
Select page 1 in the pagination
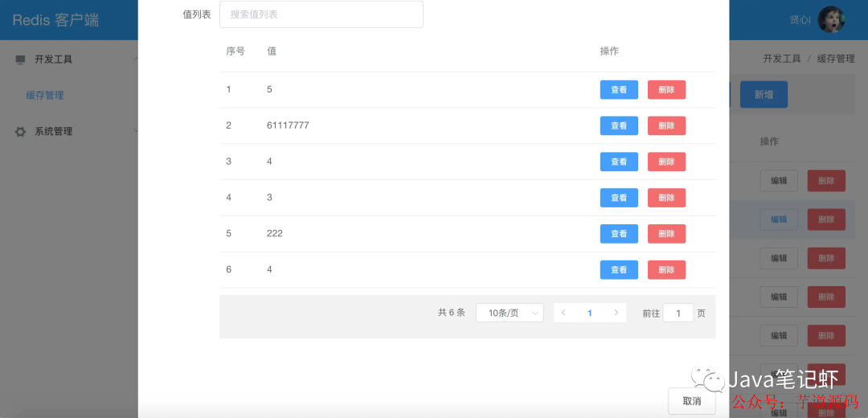(590, 313)
